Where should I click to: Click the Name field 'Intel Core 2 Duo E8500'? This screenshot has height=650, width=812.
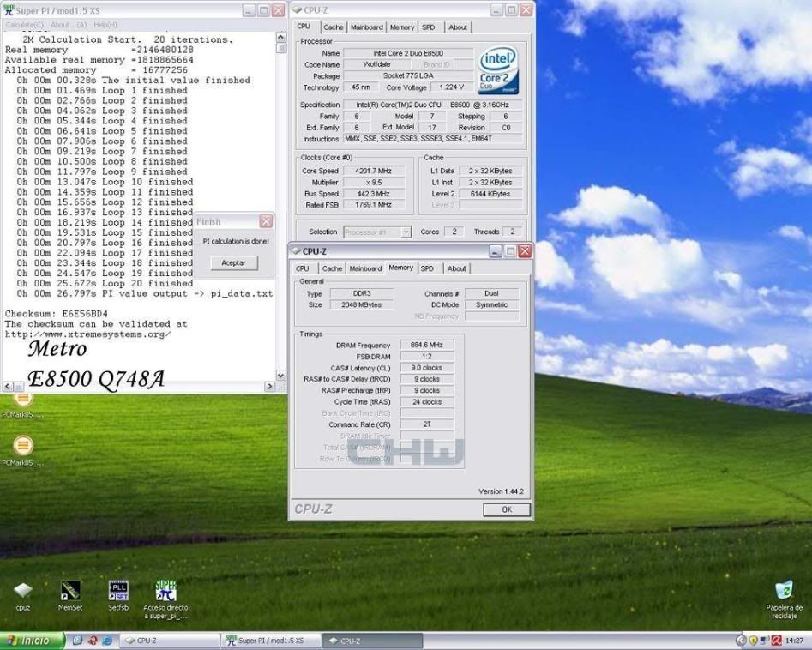tap(408, 53)
